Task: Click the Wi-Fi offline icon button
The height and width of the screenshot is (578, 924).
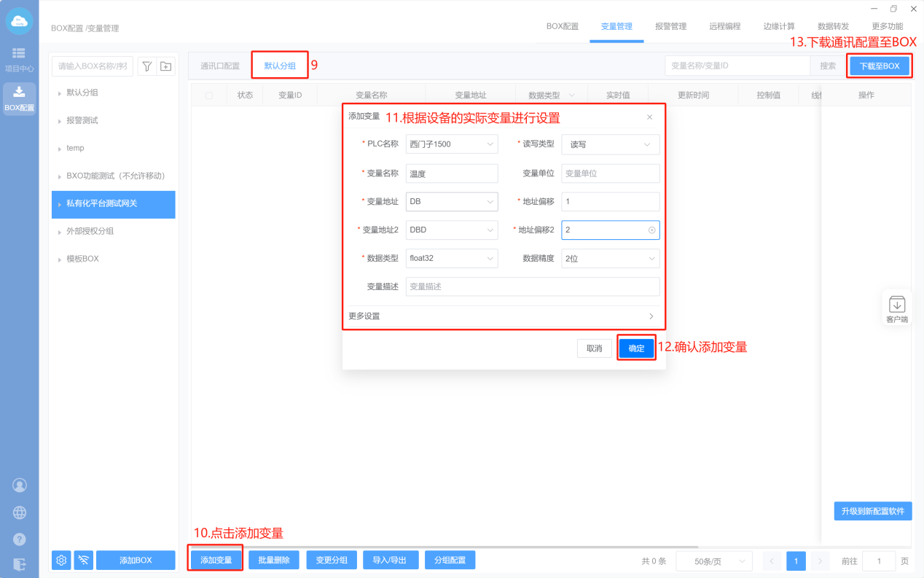Action: [x=84, y=560]
